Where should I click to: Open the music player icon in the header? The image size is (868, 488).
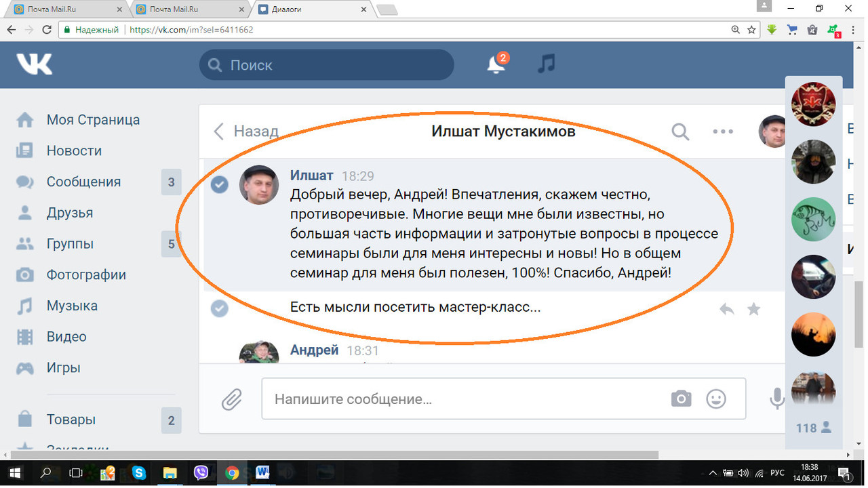point(547,64)
